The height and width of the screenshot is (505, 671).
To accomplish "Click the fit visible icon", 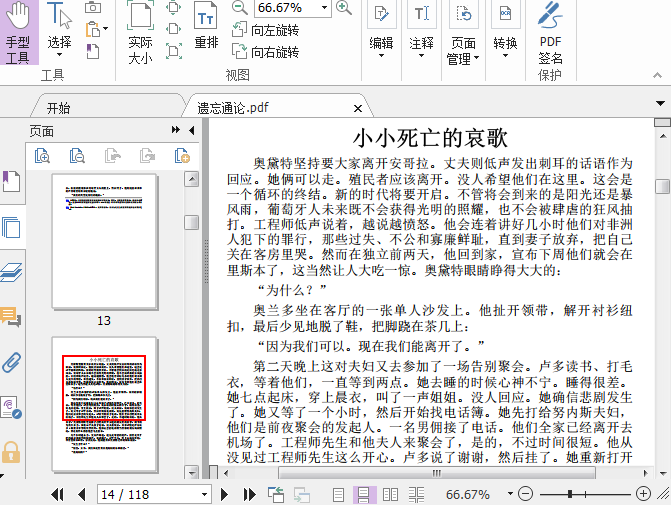I will point(174,51).
